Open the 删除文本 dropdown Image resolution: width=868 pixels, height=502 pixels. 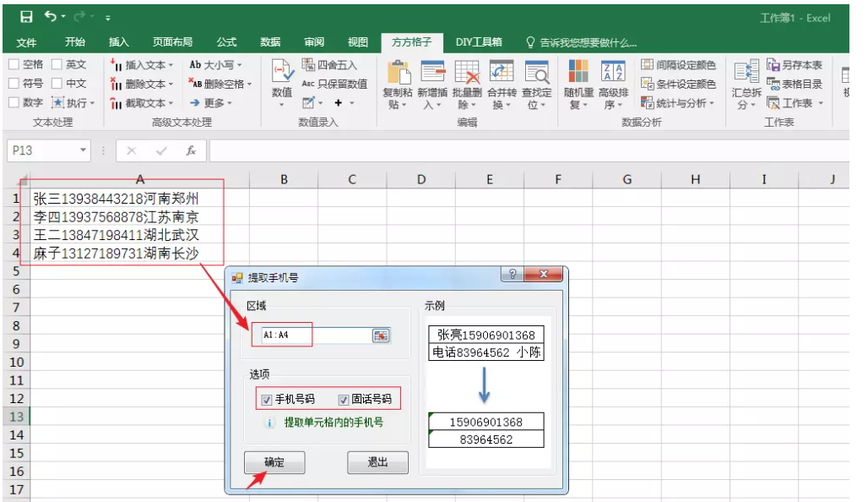(x=171, y=85)
